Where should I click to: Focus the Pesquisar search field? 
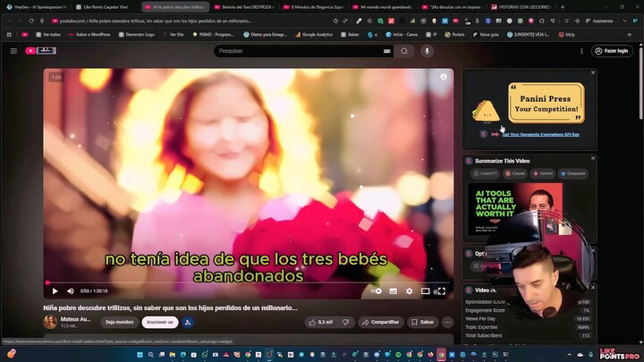coord(298,51)
